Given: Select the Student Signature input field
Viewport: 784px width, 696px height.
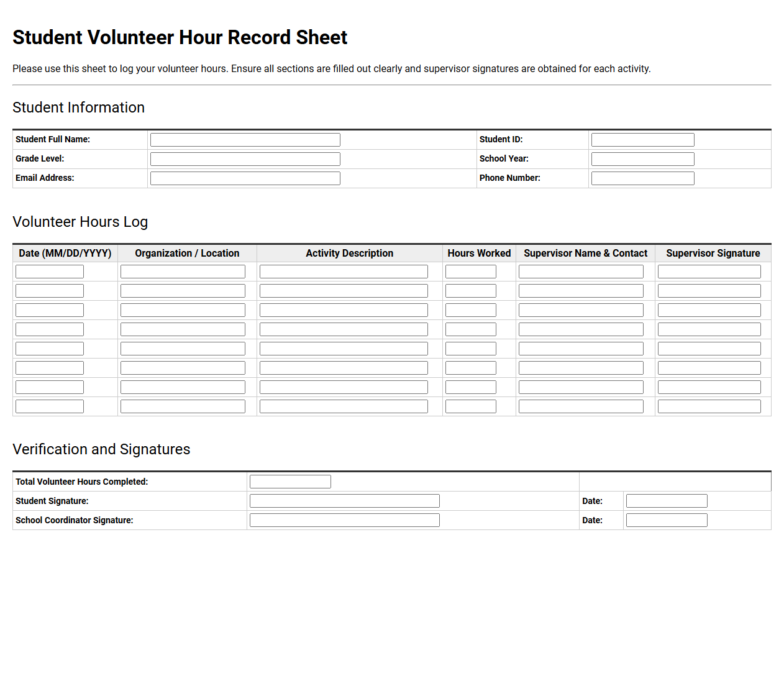Looking at the screenshot, I should click(345, 501).
